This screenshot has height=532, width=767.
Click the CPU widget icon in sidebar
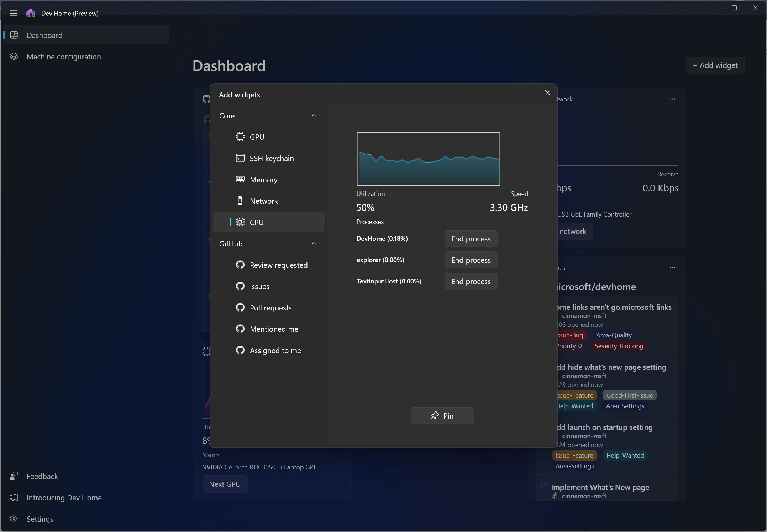tap(240, 221)
